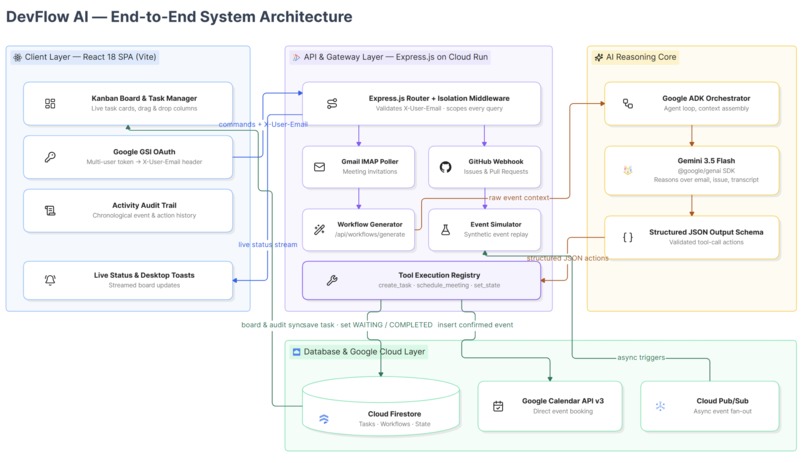Select the Cloud Firestore cylinder node
Screen dimensions: 806x463
point(381,406)
